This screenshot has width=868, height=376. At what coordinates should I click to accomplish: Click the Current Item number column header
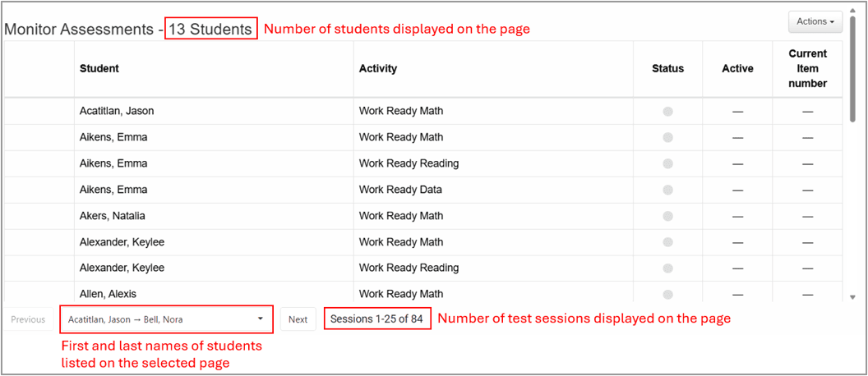coord(808,69)
